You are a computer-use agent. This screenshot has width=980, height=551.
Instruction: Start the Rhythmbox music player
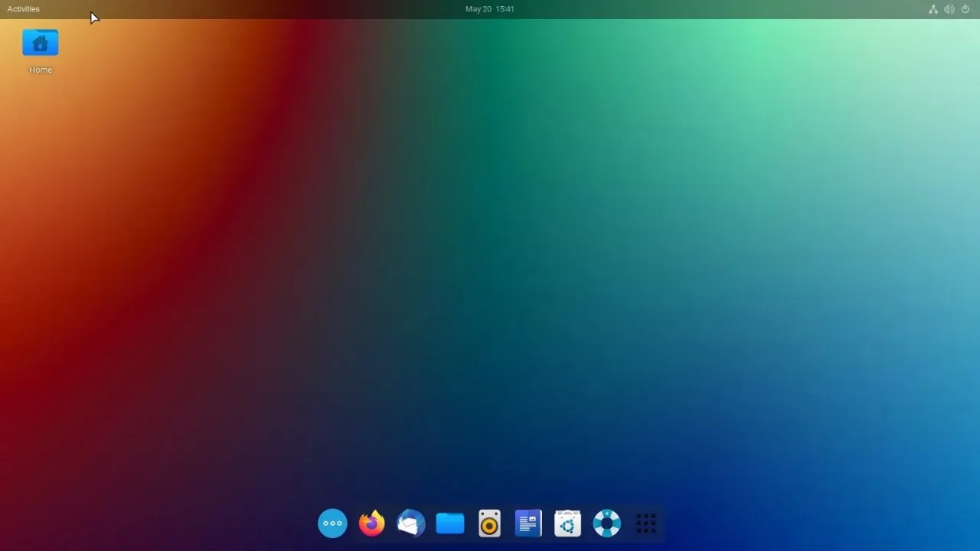488,523
